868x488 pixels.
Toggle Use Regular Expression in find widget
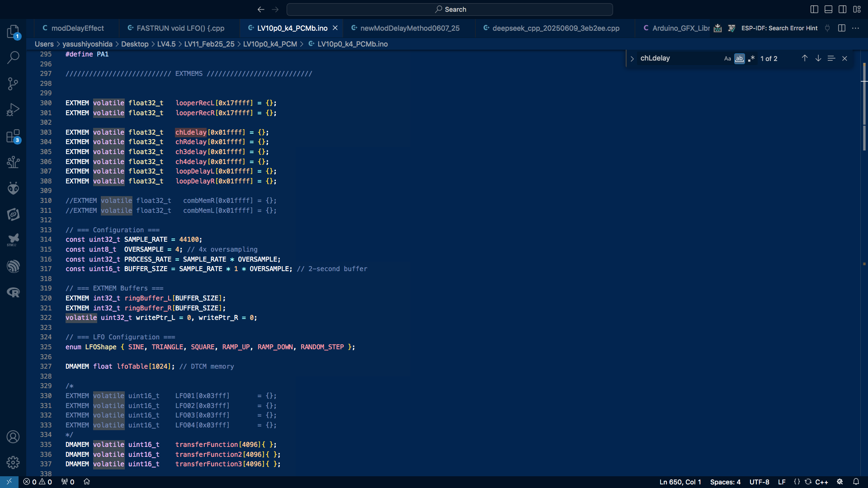[751, 59]
